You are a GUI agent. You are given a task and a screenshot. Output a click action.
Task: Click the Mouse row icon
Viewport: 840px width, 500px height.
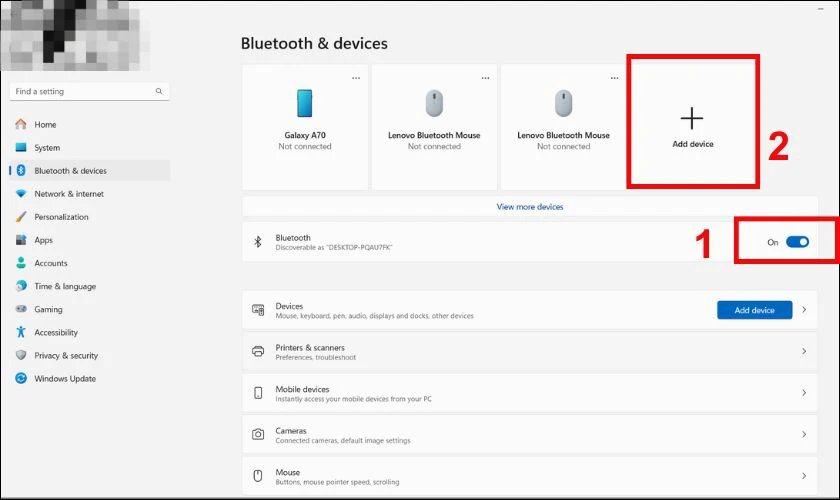point(258,476)
